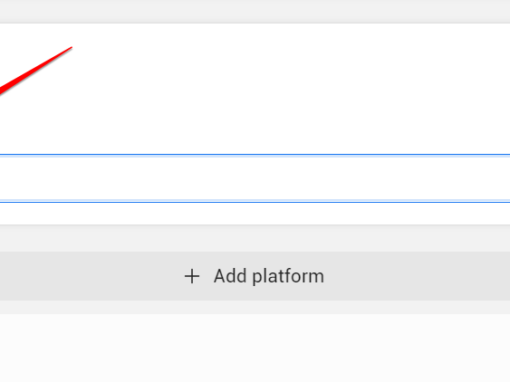Click the red arrow annotation
Viewport: 510px width, 382px height.
click(36, 71)
